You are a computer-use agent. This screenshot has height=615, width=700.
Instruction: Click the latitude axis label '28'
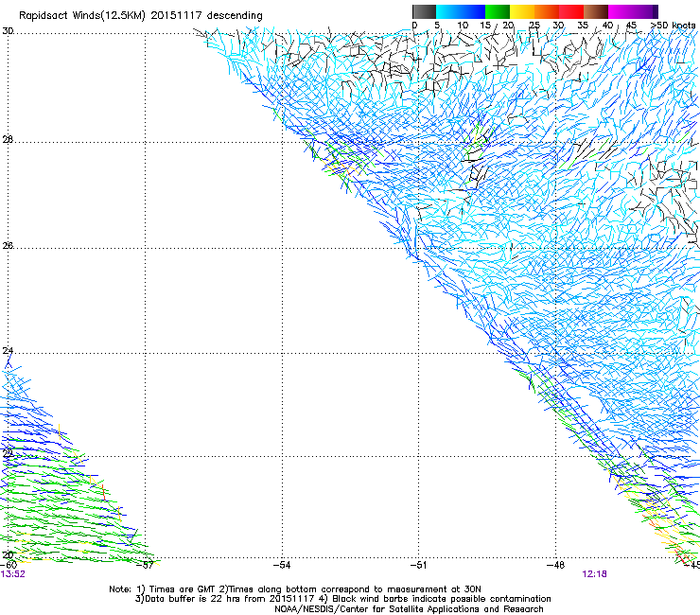[x=8, y=140]
